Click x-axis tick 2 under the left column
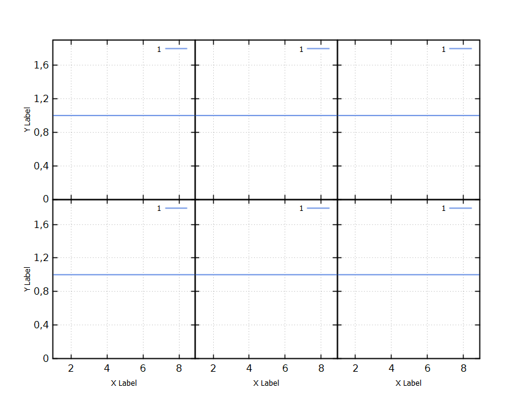The width and height of the screenshot is (532, 398). pyautogui.click(x=71, y=368)
